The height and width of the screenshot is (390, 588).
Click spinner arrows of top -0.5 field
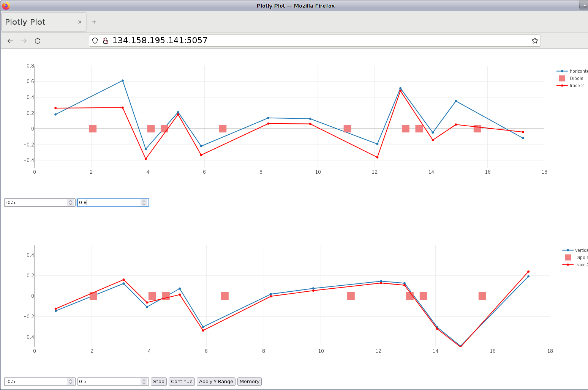(71, 203)
